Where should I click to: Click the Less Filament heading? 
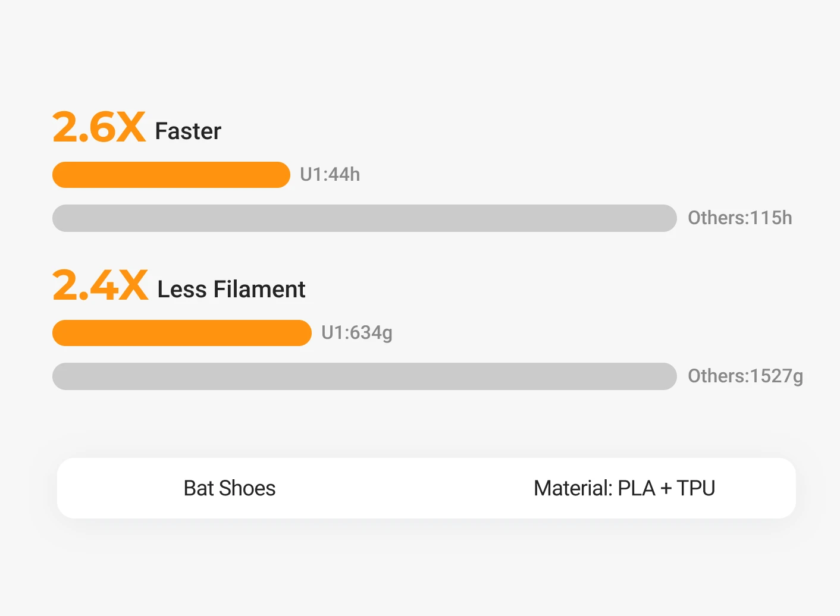pyautogui.click(x=231, y=290)
